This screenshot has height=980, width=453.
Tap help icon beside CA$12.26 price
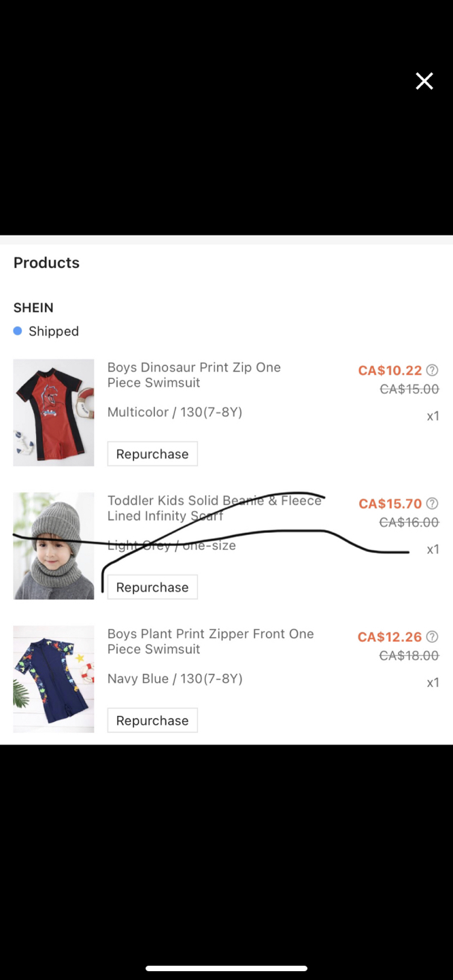point(432,637)
